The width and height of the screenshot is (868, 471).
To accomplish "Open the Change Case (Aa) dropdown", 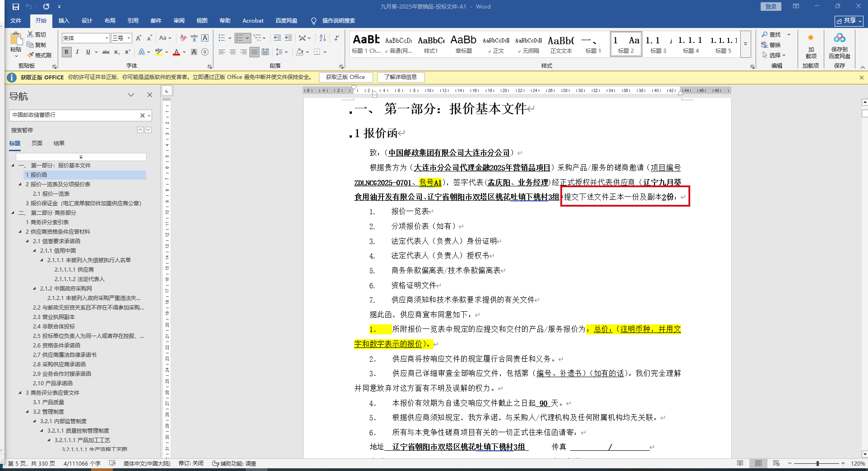I will click(x=165, y=38).
